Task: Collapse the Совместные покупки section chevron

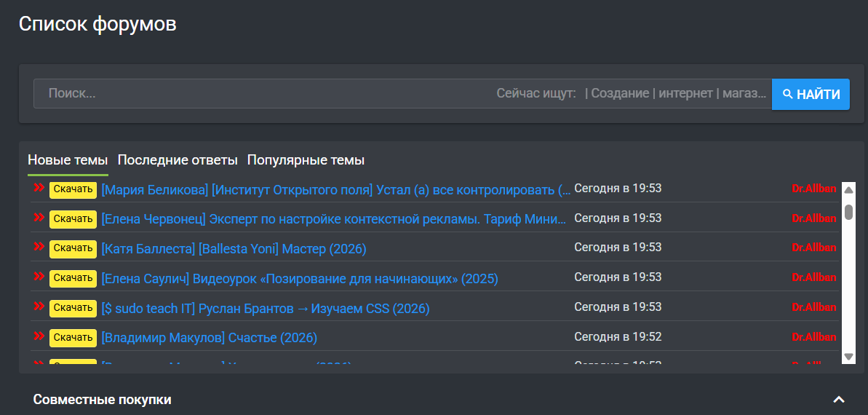Action: [839, 400]
